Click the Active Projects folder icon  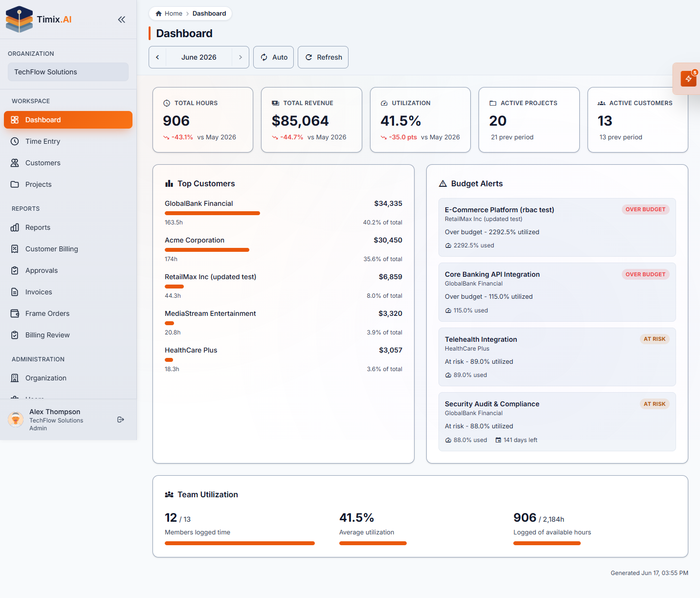(493, 103)
